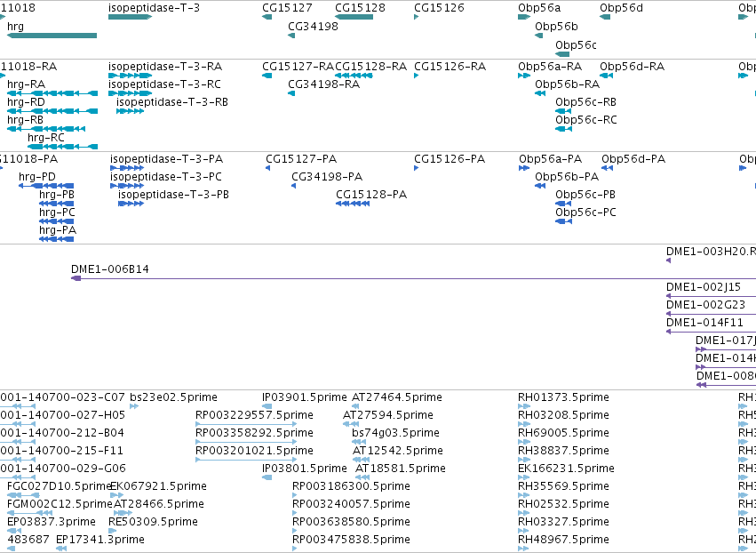Select the Obp56c-RB transcript
This screenshot has height=553, width=756.
pyautogui.click(x=563, y=111)
